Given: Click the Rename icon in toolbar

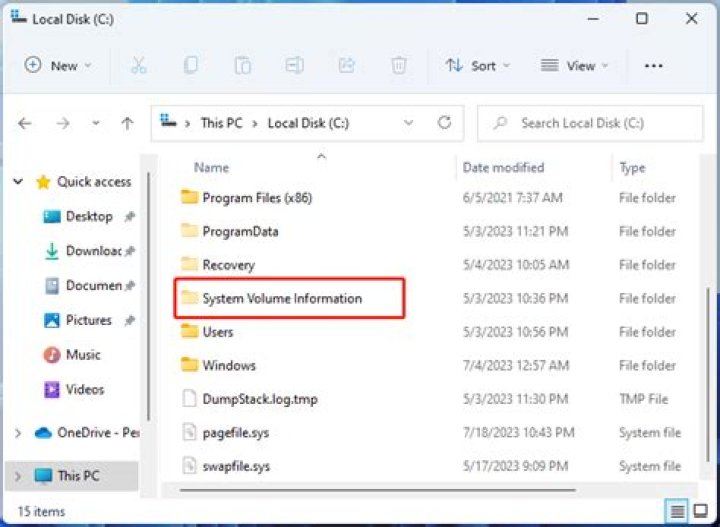Looking at the screenshot, I should pos(294,66).
